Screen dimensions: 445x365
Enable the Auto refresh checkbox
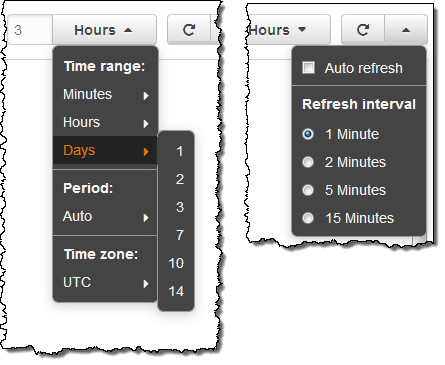pyautogui.click(x=308, y=68)
